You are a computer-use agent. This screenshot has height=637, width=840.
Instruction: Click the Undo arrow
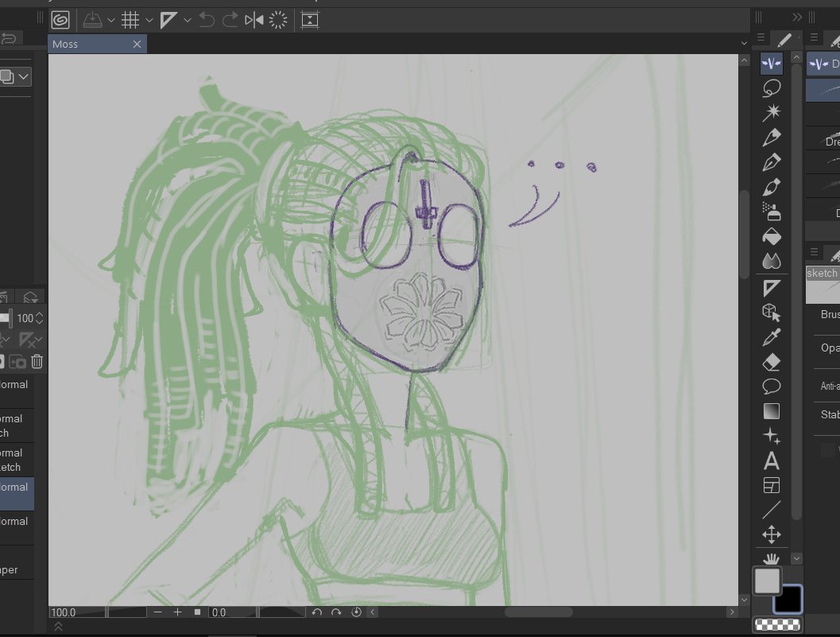click(207, 21)
